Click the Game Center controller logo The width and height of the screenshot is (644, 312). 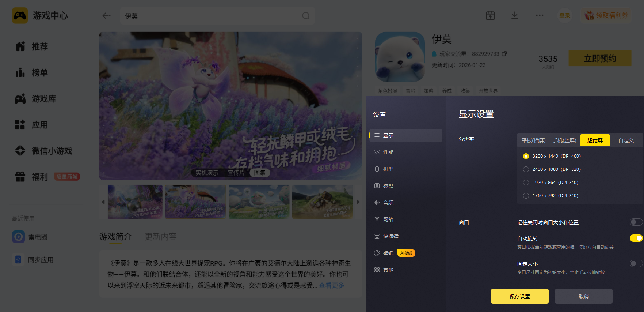point(20,16)
